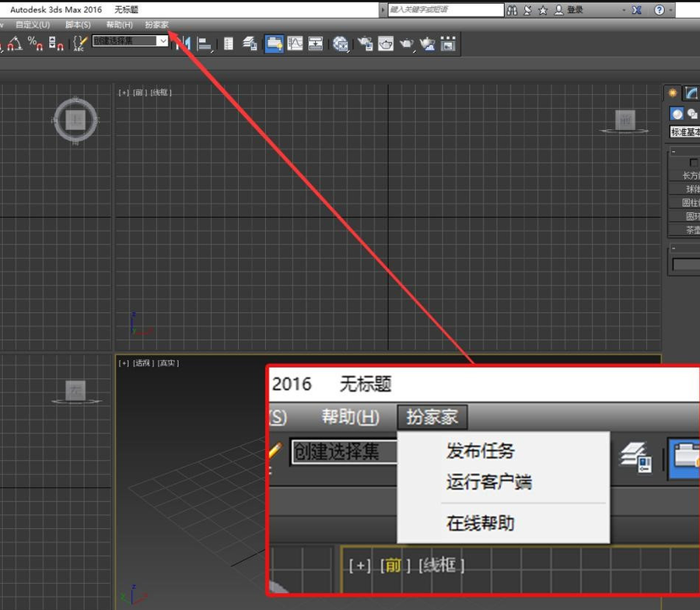Screen dimensions: 700x610
Task: Click the perspective viewport [+] label
Action: 124,363
